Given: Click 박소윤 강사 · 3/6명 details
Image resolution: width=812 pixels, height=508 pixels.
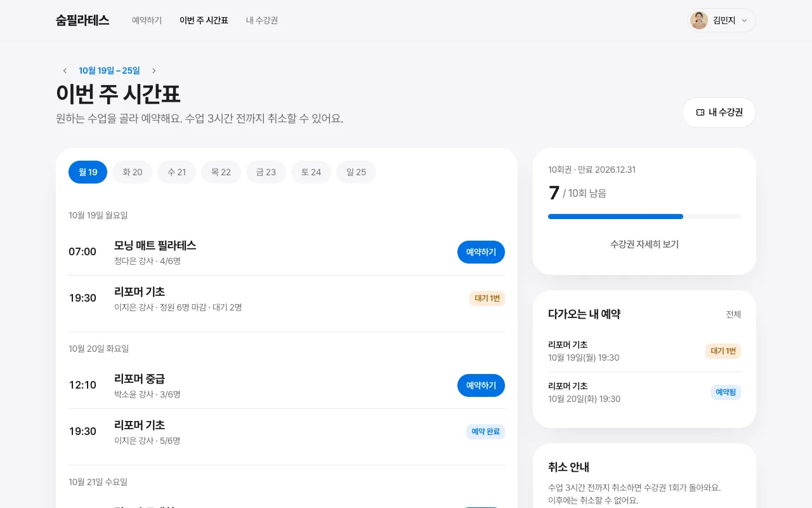Looking at the screenshot, I should click(x=147, y=394).
